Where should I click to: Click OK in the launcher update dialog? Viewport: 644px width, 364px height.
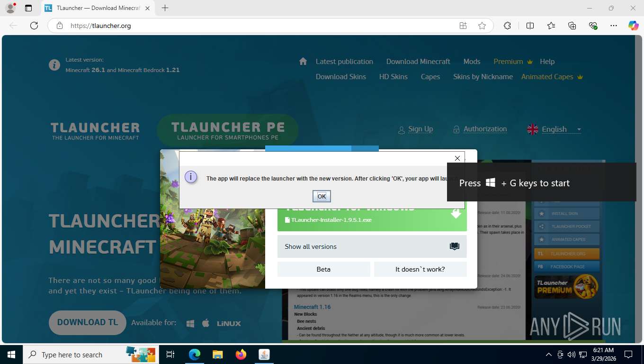(x=322, y=196)
